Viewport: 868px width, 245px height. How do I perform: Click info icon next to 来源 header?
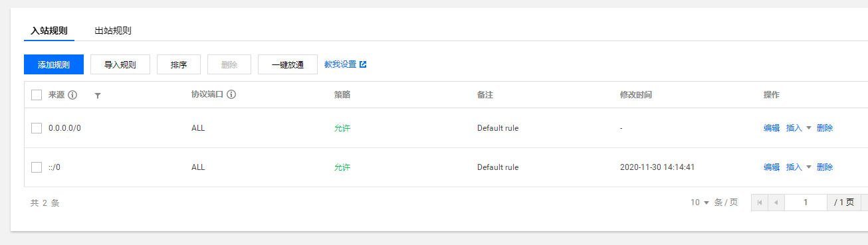pyautogui.click(x=73, y=95)
